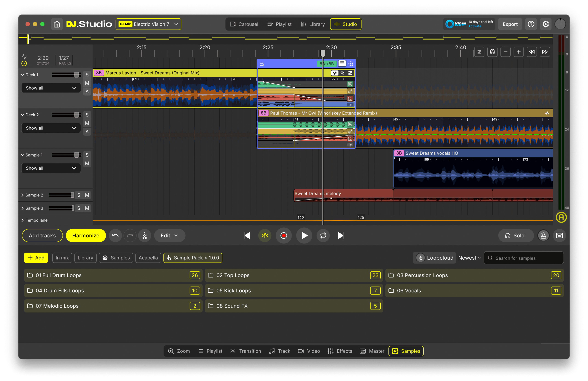Switch to the Library view
Screen dimensions: 588x381
coord(313,24)
